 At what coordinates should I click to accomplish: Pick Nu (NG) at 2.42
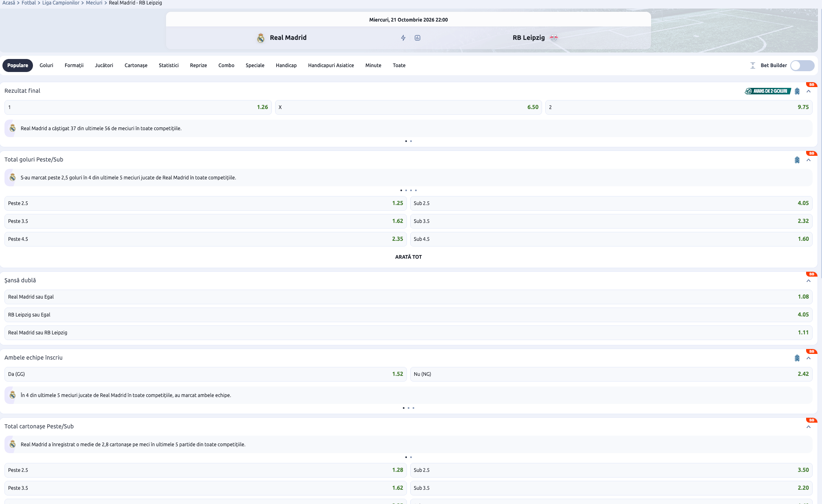click(611, 374)
